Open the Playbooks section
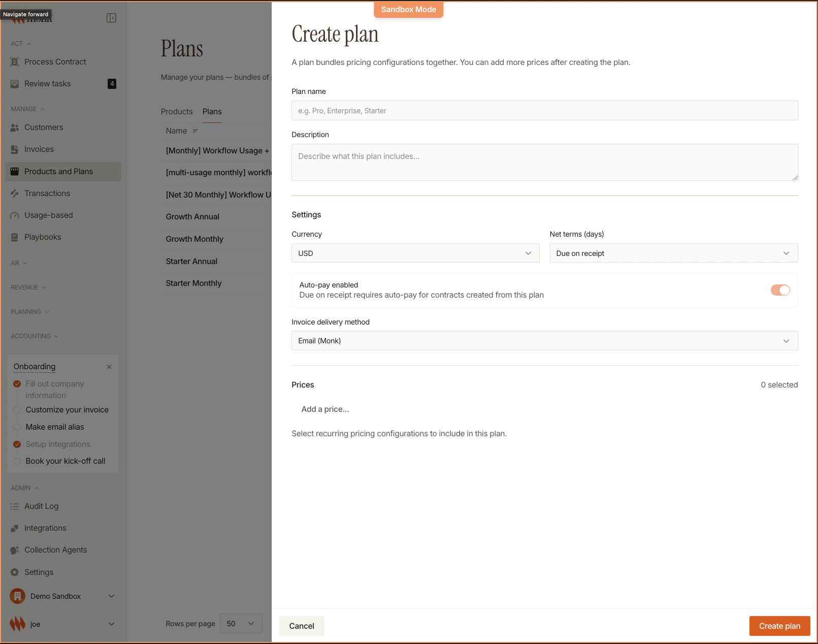This screenshot has width=818, height=644. click(x=43, y=237)
